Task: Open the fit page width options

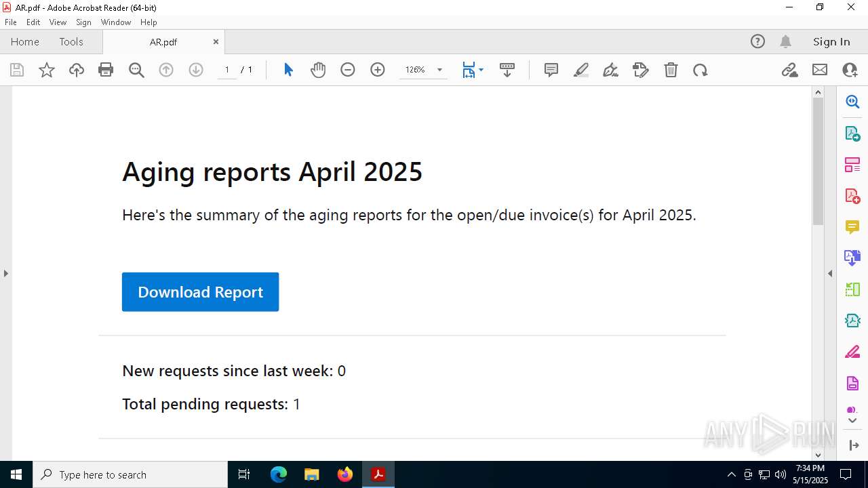Action: pos(473,70)
